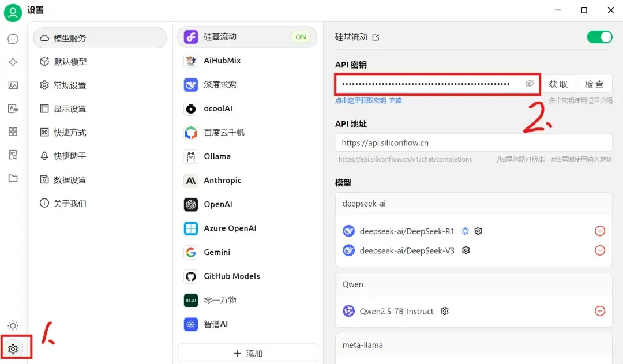Select GitHub Models provider
This screenshot has width=623, height=364.
pos(247,276)
